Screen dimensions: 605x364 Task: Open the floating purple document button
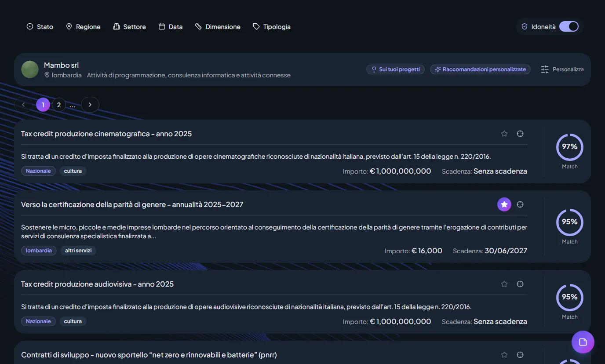coord(583,342)
